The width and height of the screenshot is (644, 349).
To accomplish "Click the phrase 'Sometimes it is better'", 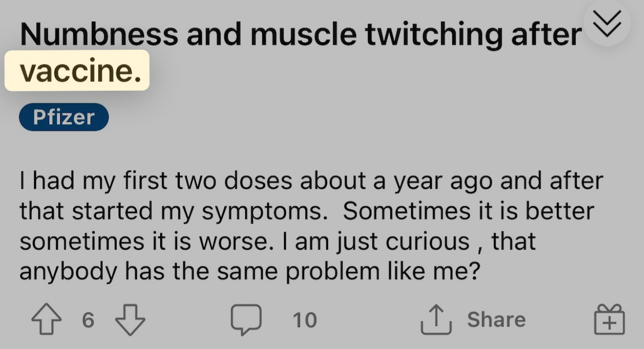I will coord(469,211).
